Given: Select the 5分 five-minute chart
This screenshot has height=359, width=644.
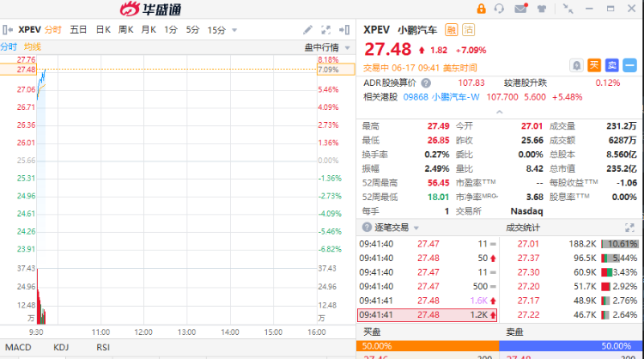Looking at the screenshot, I should tap(192, 30).
